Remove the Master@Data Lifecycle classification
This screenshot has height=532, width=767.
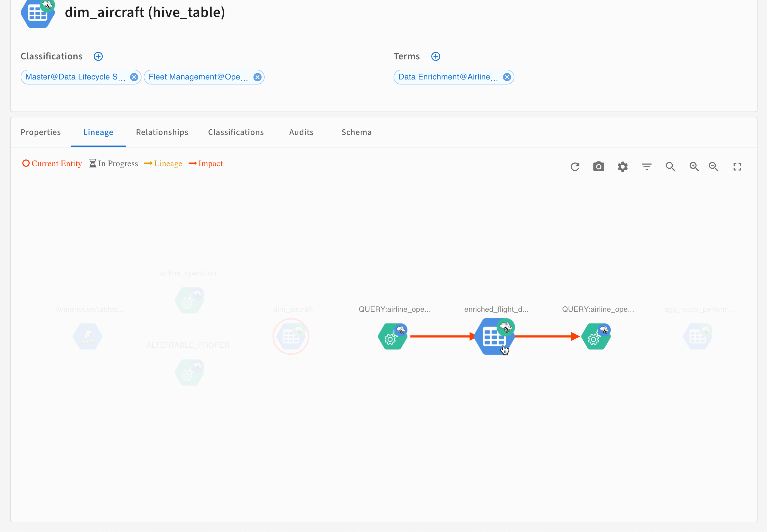click(134, 77)
